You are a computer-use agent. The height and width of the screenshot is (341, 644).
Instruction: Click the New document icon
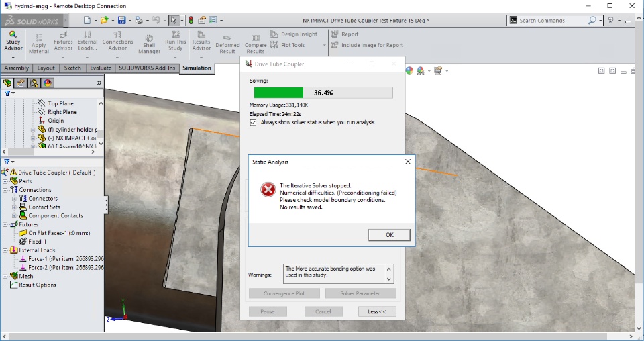coord(87,20)
